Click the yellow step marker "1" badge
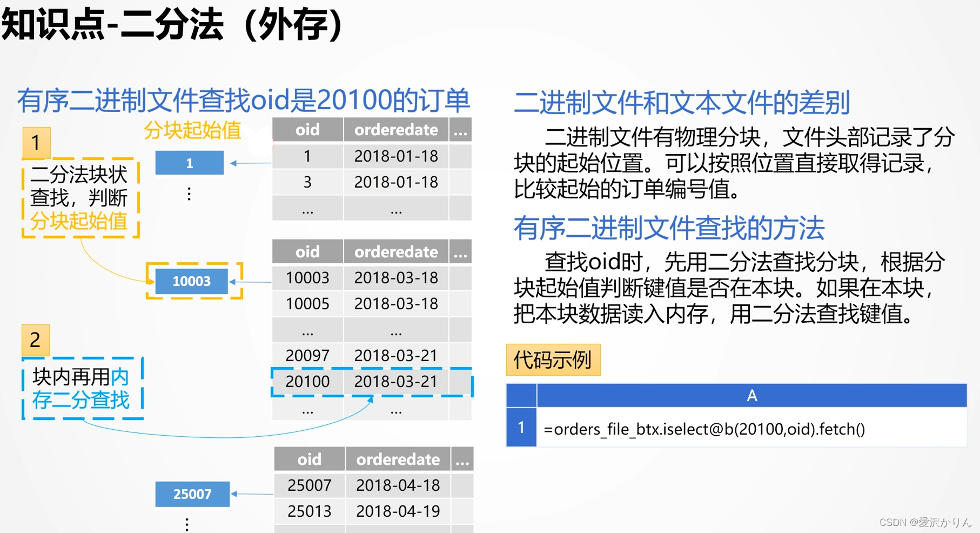This screenshot has width=980, height=533. 35,143
